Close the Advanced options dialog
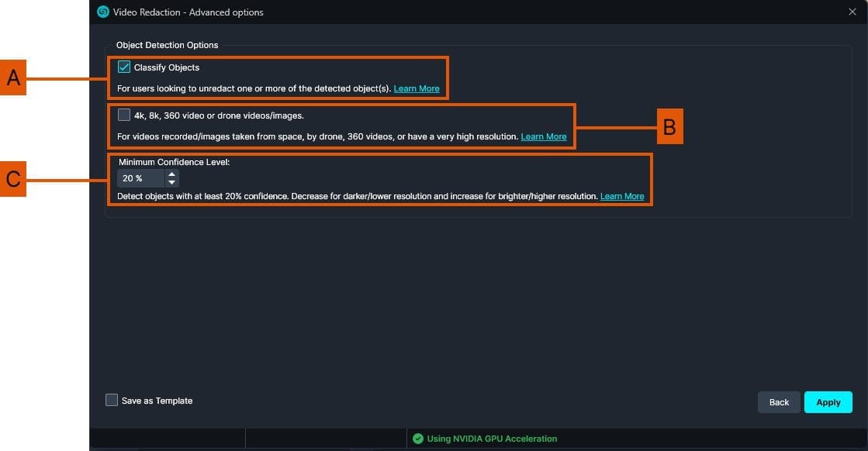The width and height of the screenshot is (868, 451). (x=852, y=12)
